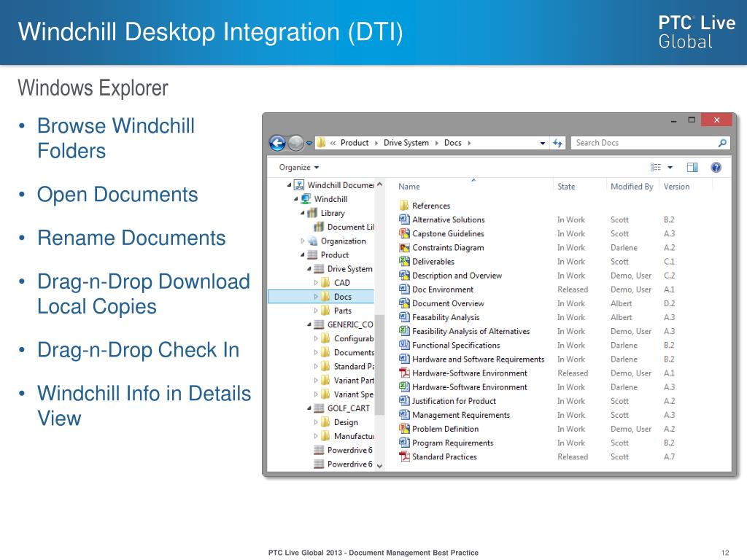
Task: Sort by the Modified By column header
Action: click(632, 186)
